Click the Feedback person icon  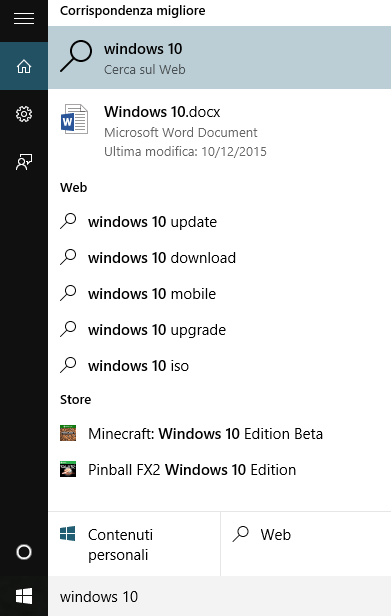point(24,161)
